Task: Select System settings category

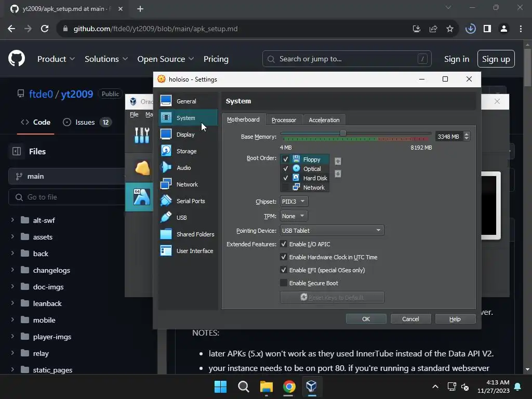Action: click(x=188, y=118)
